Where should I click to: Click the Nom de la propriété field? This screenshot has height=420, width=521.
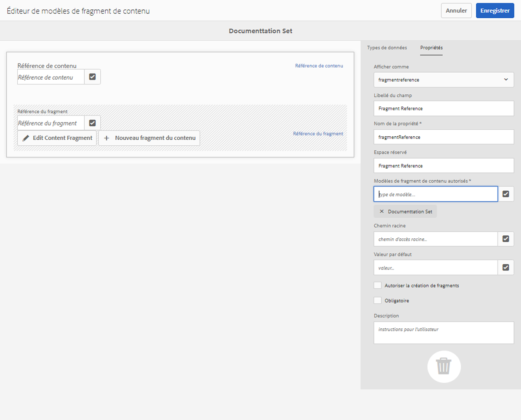(x=444, y=137)
